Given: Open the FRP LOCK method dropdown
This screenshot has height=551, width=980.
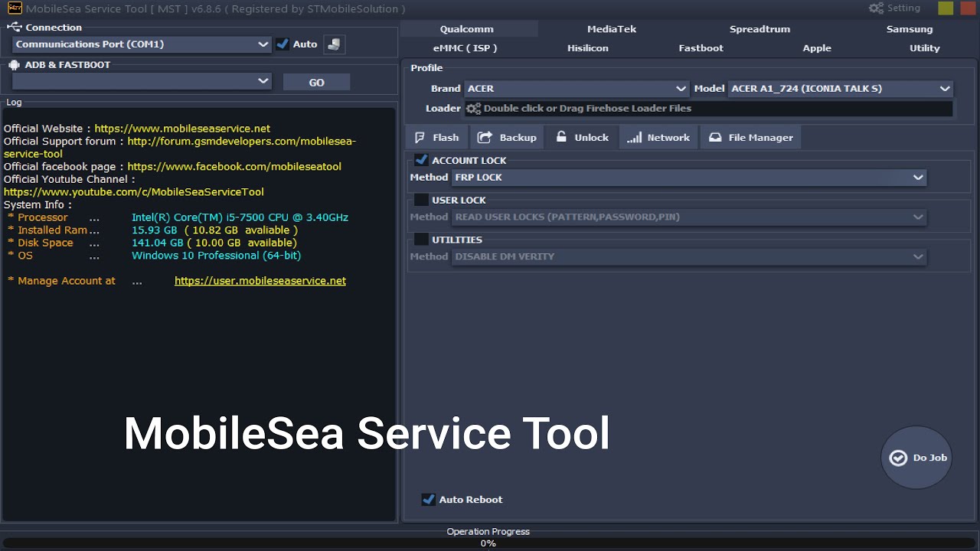Looking at the screenshot, I should click(x=689, y=178).
